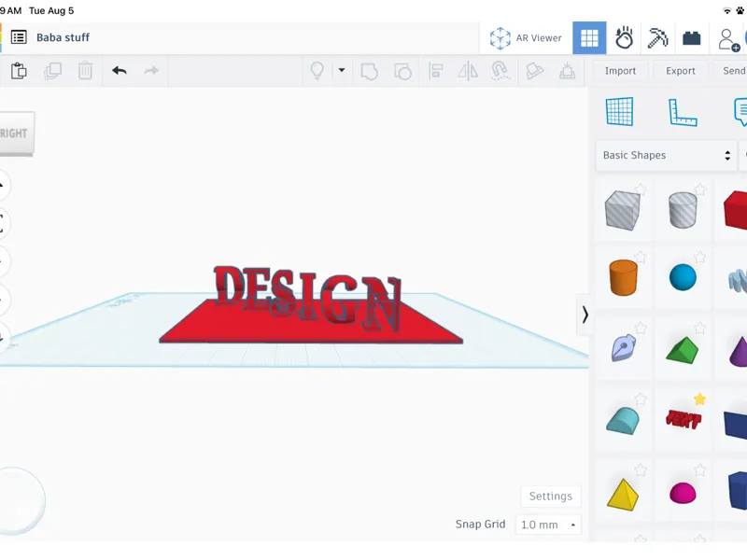Redo the last undone action
The height and width of the screenshot is (560, 747).
point(151,71)
